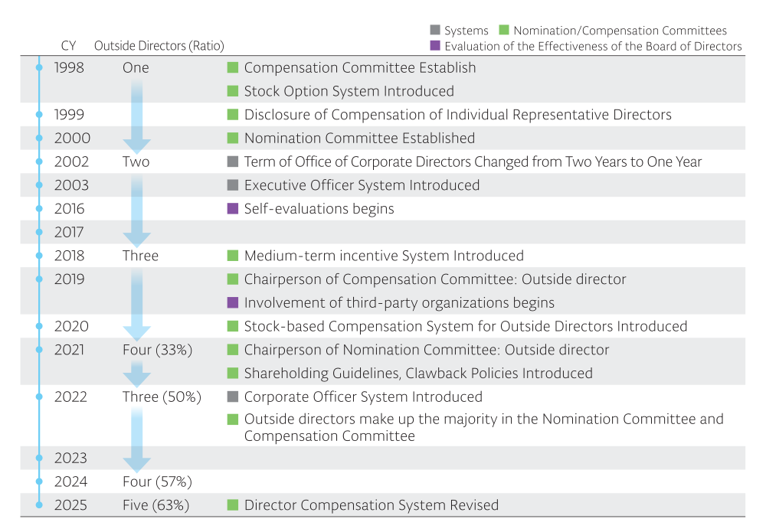Click Shareholding Guidelines, Clawback Policies Introduced text
The image size is (766, 532).
[418, 374]
